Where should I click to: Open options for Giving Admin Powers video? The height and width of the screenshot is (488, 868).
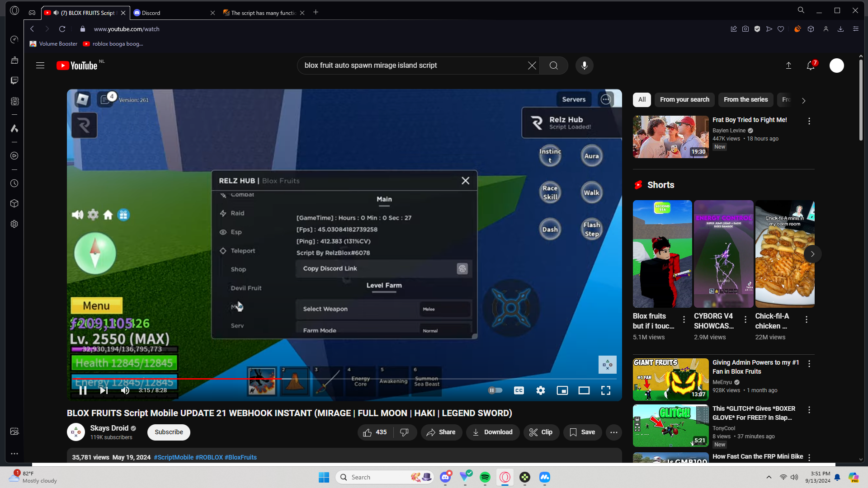pyautogui.click(x=809, y=364)
